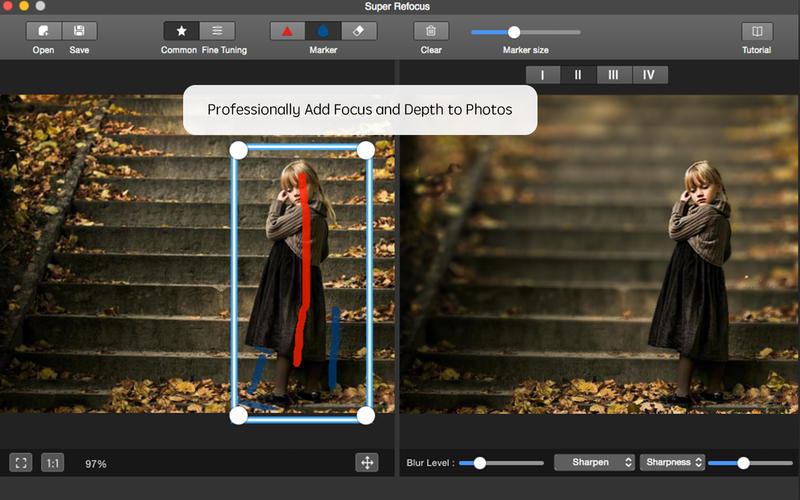
Task: Clear markers with the trash icon
Action: 431,31
